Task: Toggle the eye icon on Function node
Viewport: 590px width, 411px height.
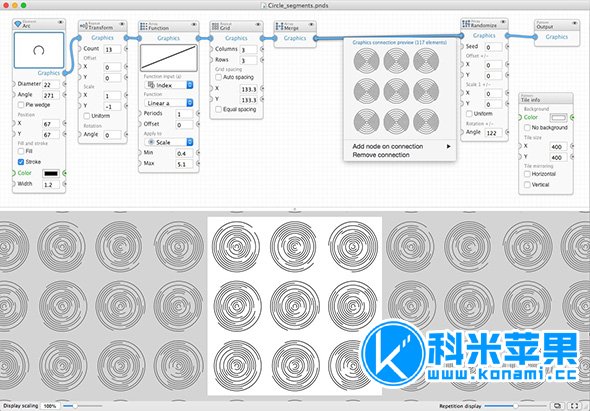Action: click(194, 25)
